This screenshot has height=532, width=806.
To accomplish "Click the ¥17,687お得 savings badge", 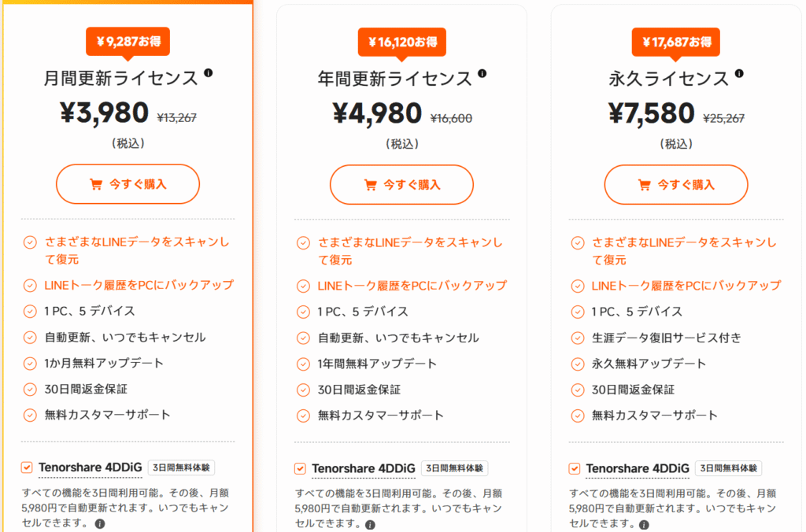I will click(676, 40).
